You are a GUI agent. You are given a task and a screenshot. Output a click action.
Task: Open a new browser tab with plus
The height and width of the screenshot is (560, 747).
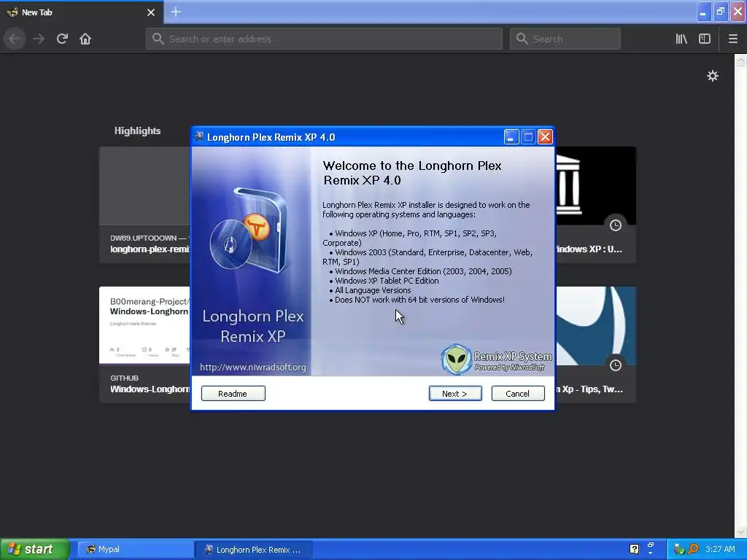[176, 12]
